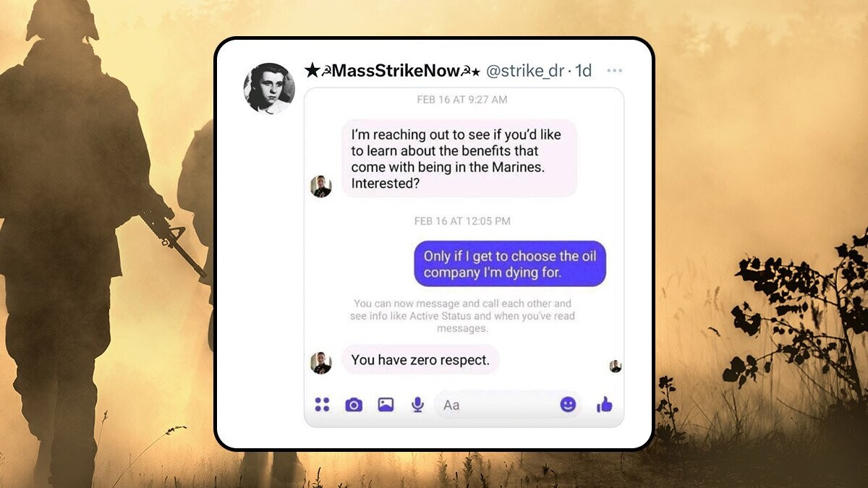Open the three-dot tweet options menu

coord(615,71)
